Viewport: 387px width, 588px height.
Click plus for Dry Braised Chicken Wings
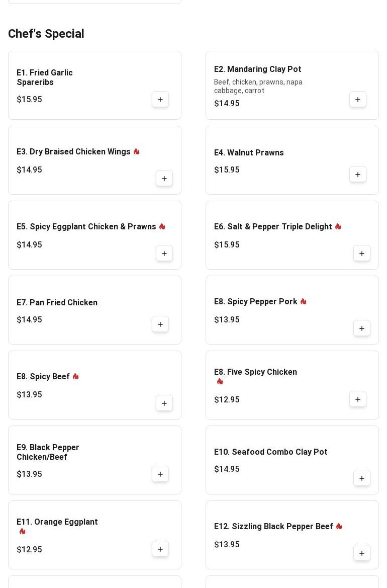[164, 179]
